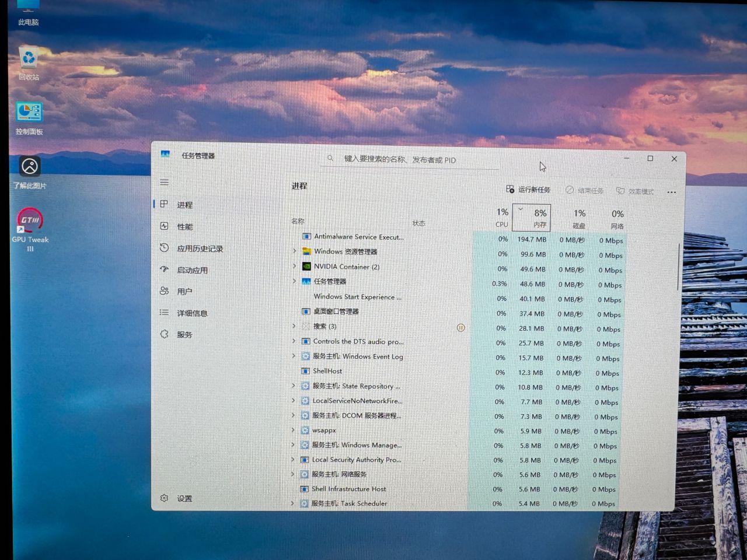Expand the 任务管理器 process row

(x=294, y=281)
